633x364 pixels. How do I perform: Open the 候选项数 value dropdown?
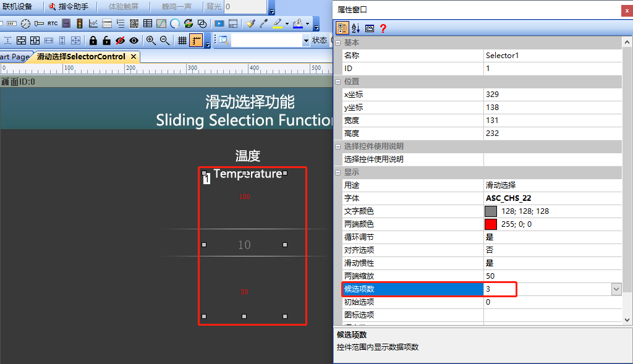coord(616,289)
